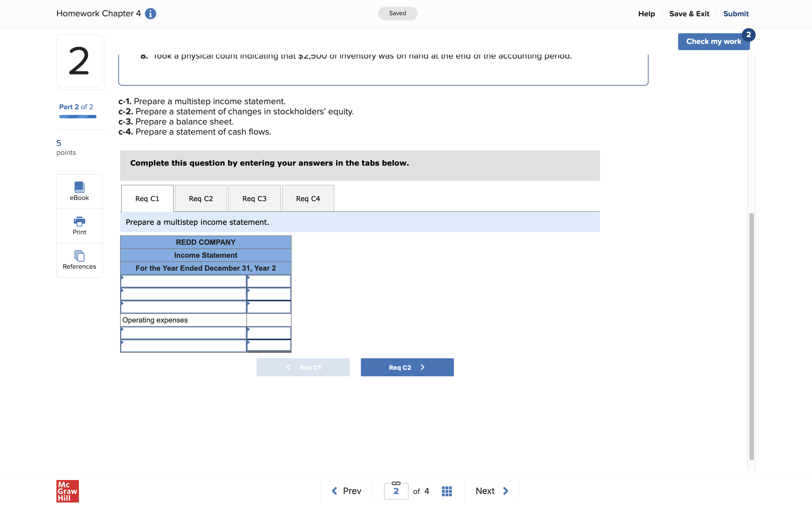Click Check my work badge count
This screenshot has height=507, width=812.
[748, 35]
